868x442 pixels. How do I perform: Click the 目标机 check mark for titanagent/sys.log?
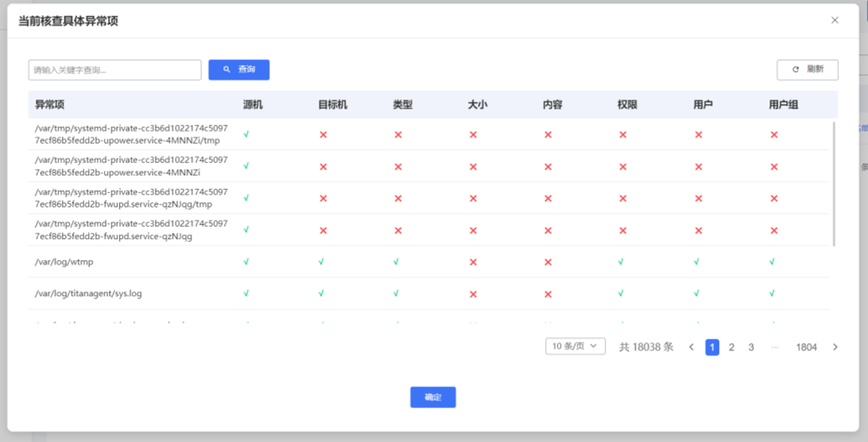click(x=321, y=293)
